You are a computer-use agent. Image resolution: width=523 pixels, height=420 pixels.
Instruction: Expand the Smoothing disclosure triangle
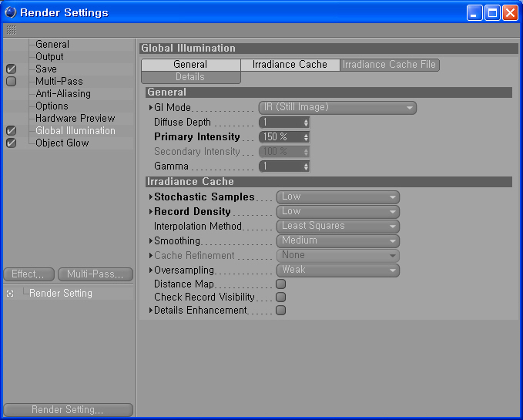[x=151, y=241]
